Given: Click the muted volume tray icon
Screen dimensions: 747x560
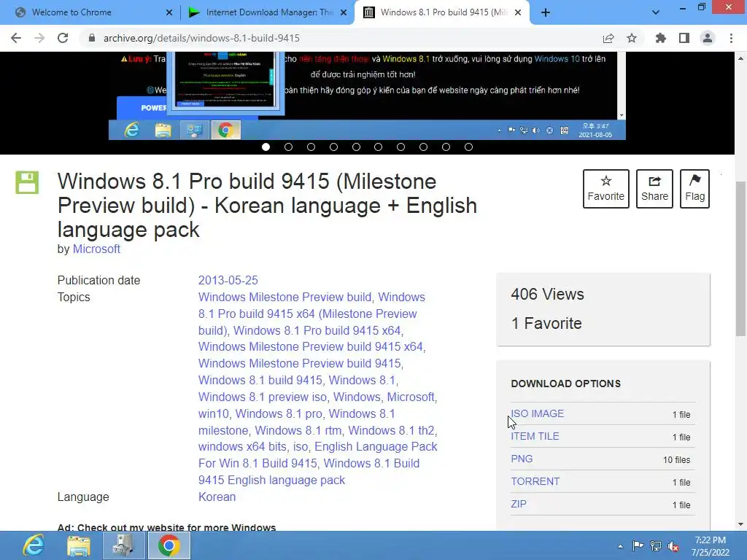Looking at the screenshot, I should [673, 545].
